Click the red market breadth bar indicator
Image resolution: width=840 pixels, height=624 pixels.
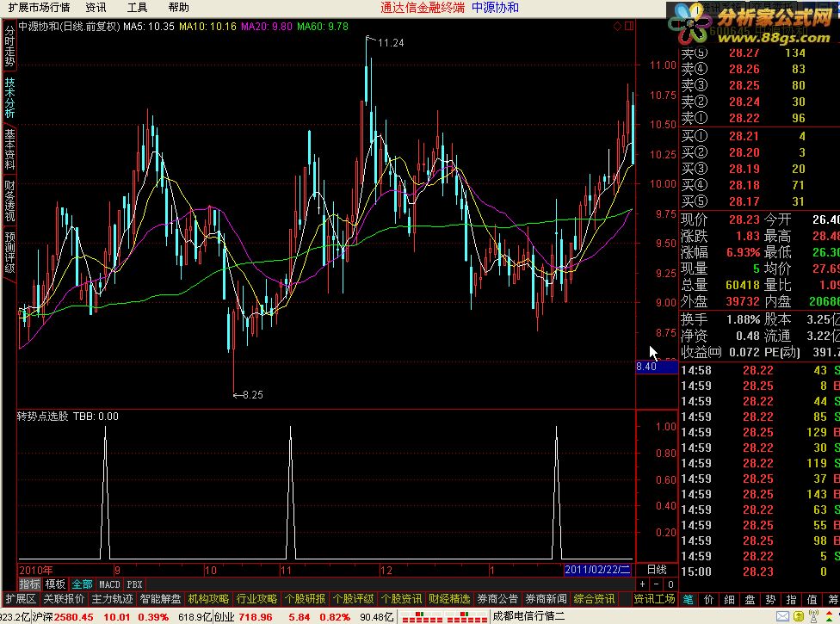tap(445, 617)
